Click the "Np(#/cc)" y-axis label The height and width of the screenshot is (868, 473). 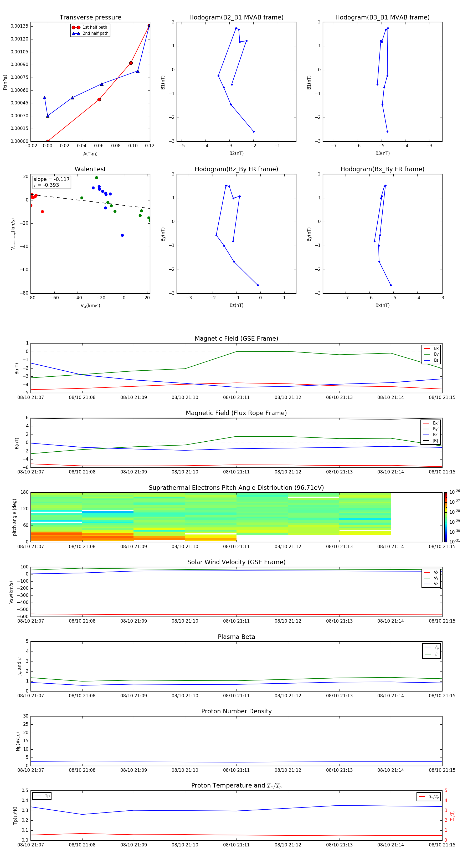tap(18, 741)
